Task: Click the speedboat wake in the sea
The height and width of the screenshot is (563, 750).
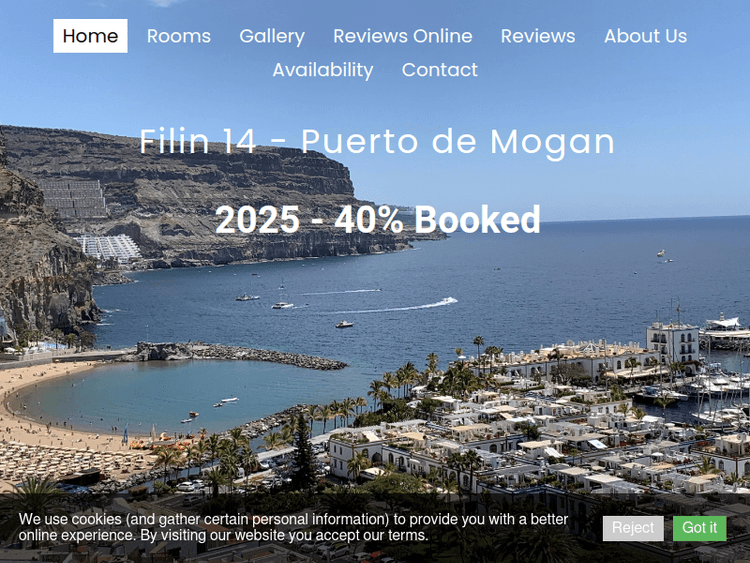Action: pyautogui.click(x=392, y=307)
